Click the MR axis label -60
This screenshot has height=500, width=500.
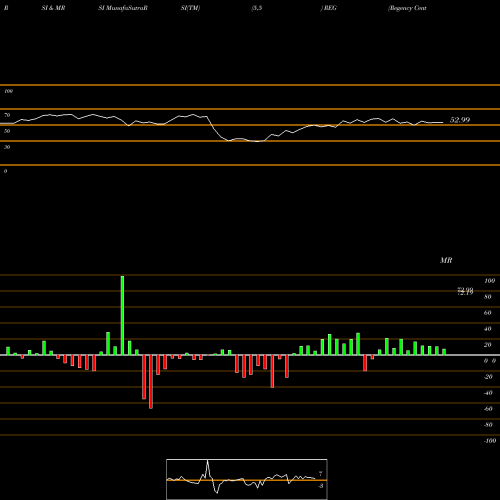point(488,409)
